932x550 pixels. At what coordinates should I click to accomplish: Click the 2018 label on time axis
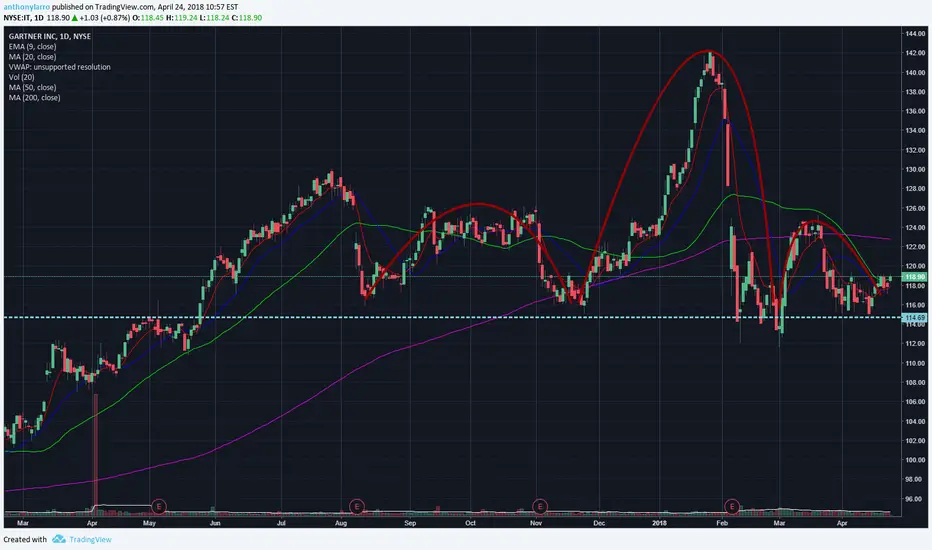pyautogui.click(x=659, y=523)
